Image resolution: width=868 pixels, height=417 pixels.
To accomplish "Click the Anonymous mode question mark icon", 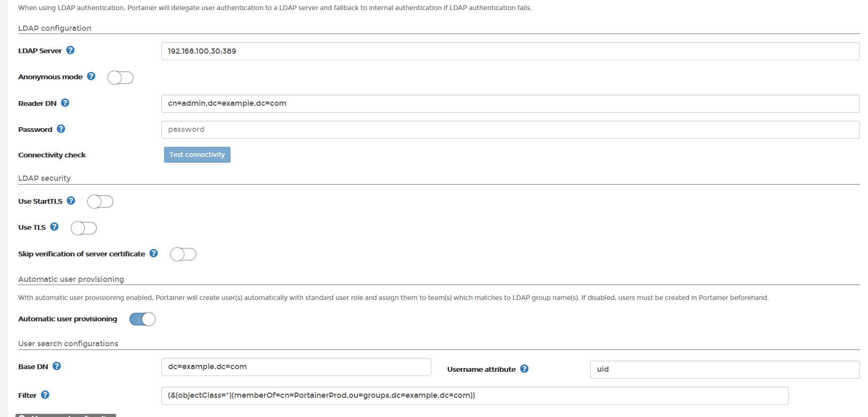I will tap(91, 76).
